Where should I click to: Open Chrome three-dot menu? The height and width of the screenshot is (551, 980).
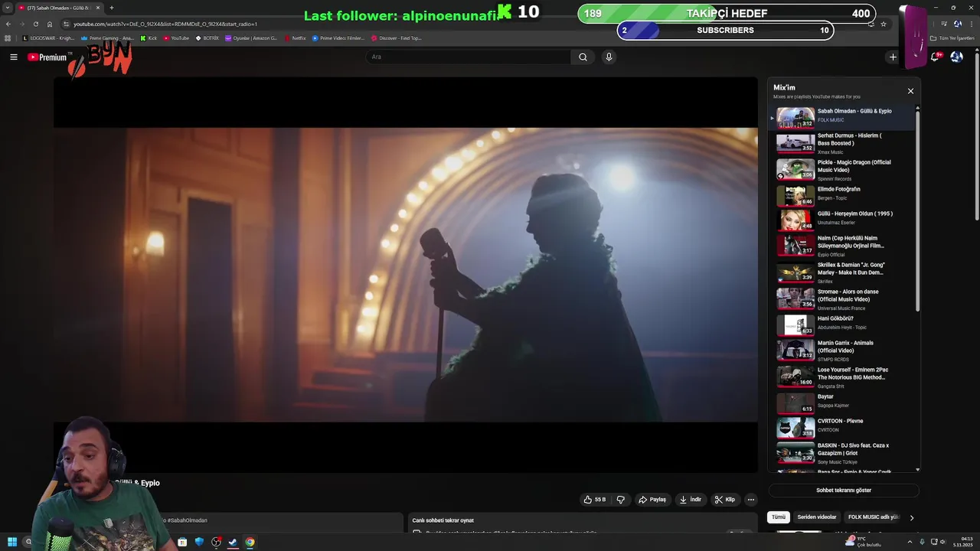click(x=971, y=24)
